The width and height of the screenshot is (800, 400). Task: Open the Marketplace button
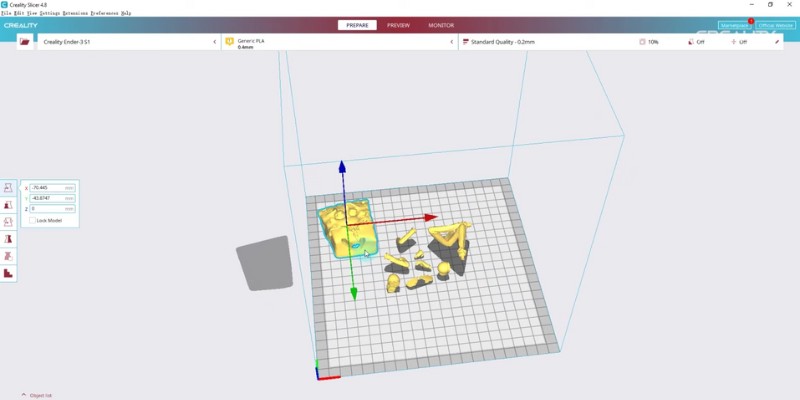pyautogui.click(x=735, y=26)
